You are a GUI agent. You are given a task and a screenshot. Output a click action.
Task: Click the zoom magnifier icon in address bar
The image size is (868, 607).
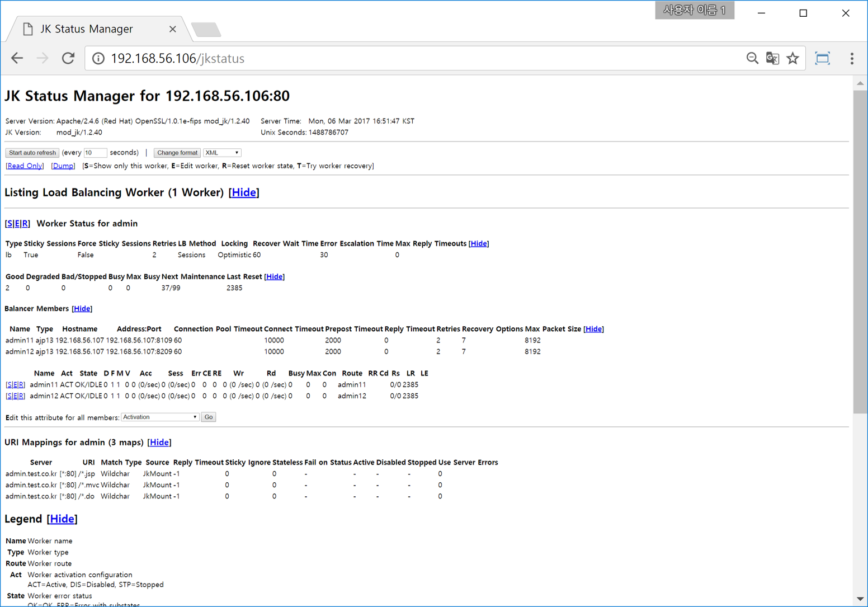(x=752, y=58)
